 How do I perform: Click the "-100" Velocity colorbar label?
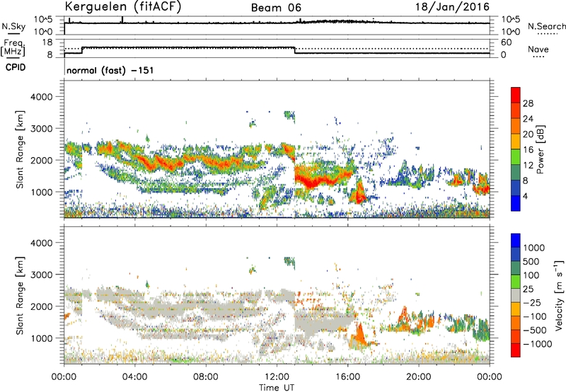coord(535,316)
